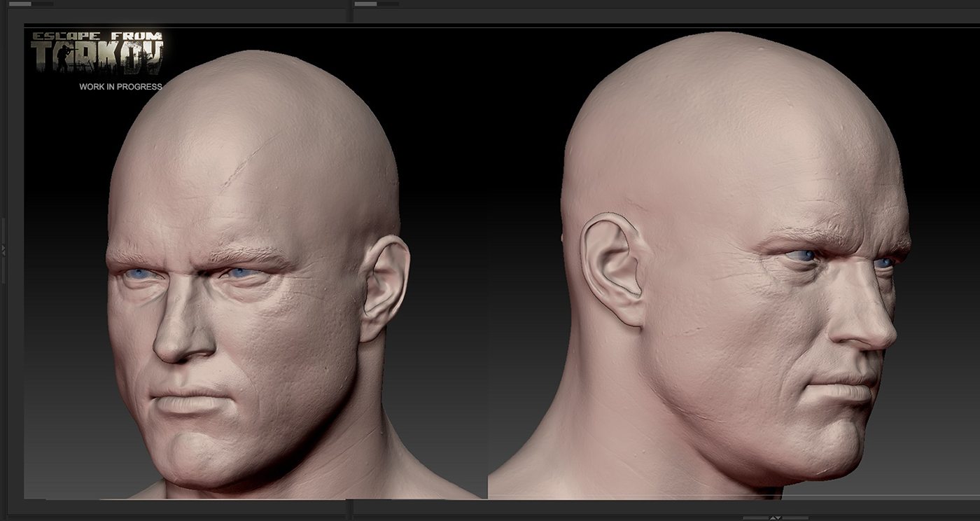The height and width of the screenshot is (521, 980).
Task: Click the slider above the right viewport
Action: (366, 4)
